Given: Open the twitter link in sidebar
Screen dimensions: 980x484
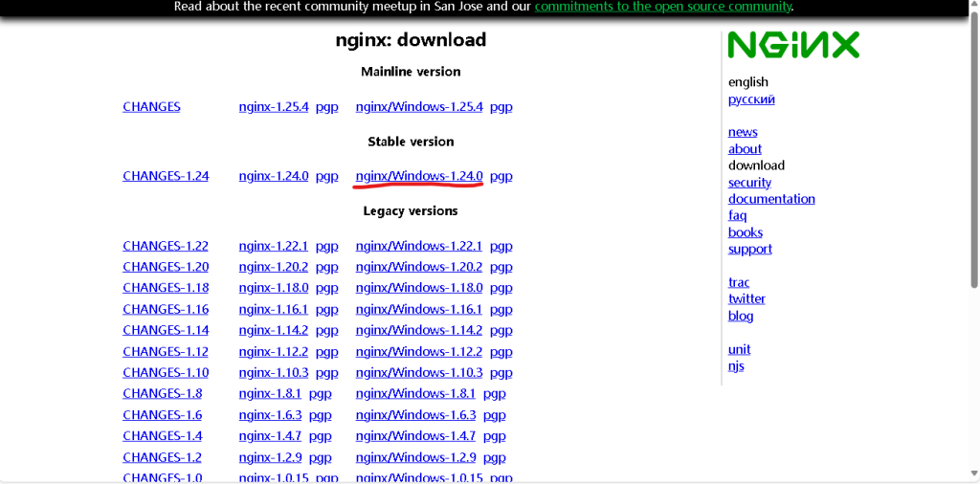Looking at the screenshot, I should coord(746,298).
